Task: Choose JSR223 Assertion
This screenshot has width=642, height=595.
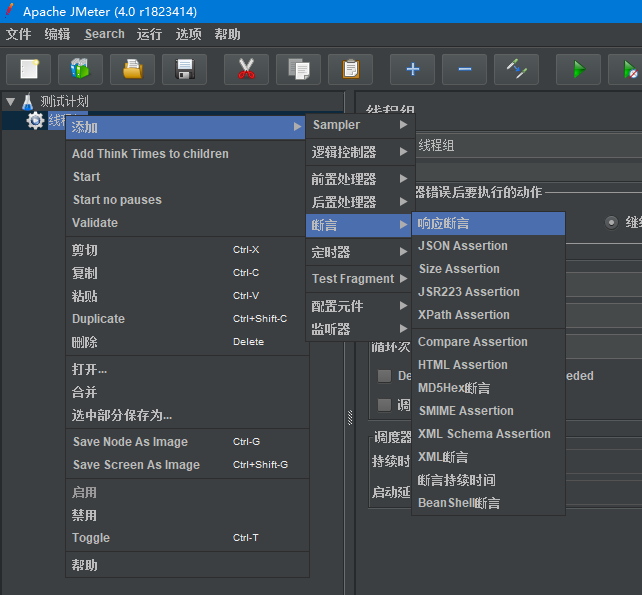Action: tap(488, 292)
